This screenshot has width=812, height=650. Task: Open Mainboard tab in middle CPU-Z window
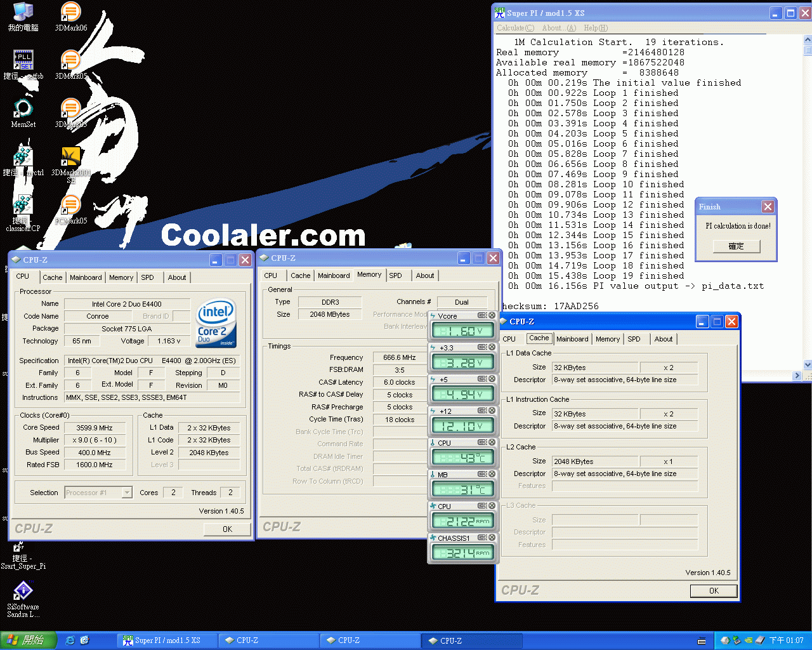(x=334, y=275)
